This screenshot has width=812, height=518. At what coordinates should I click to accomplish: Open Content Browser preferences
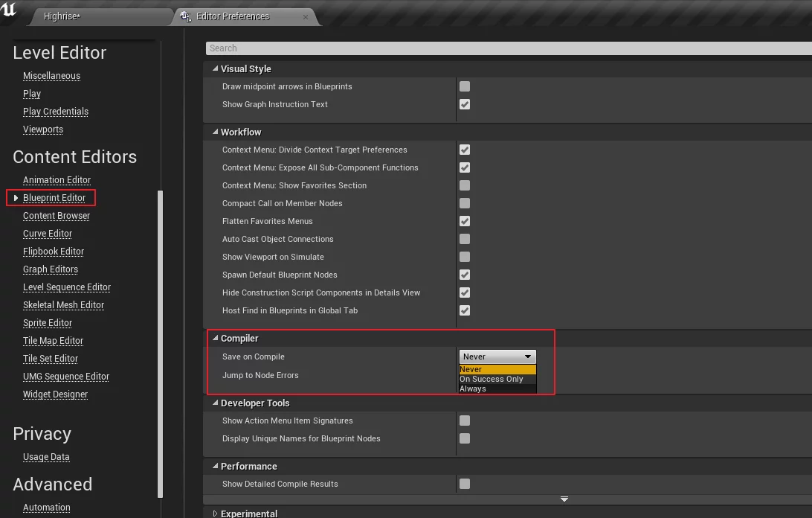pos(57,216)
